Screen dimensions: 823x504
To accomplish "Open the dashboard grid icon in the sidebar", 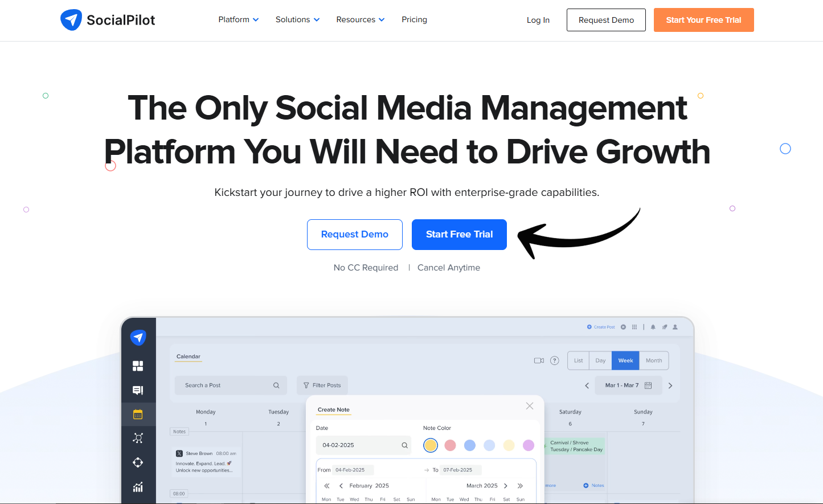I will (138, 366).
